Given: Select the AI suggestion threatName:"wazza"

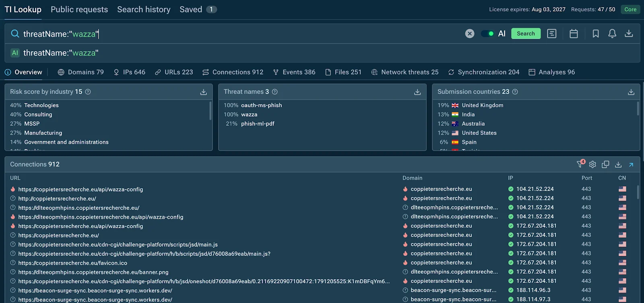Looking at the screenshot, I should (322, 53).
